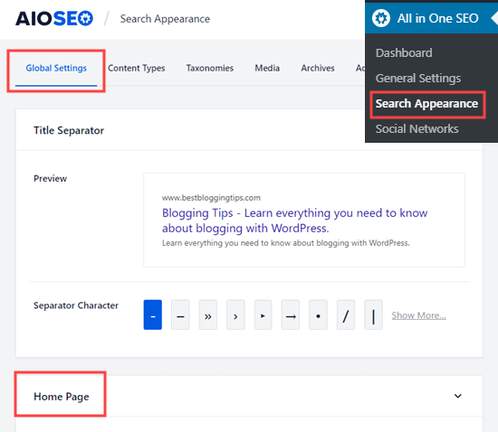Open General Settings in the sidebar menu

pos(418,78)
